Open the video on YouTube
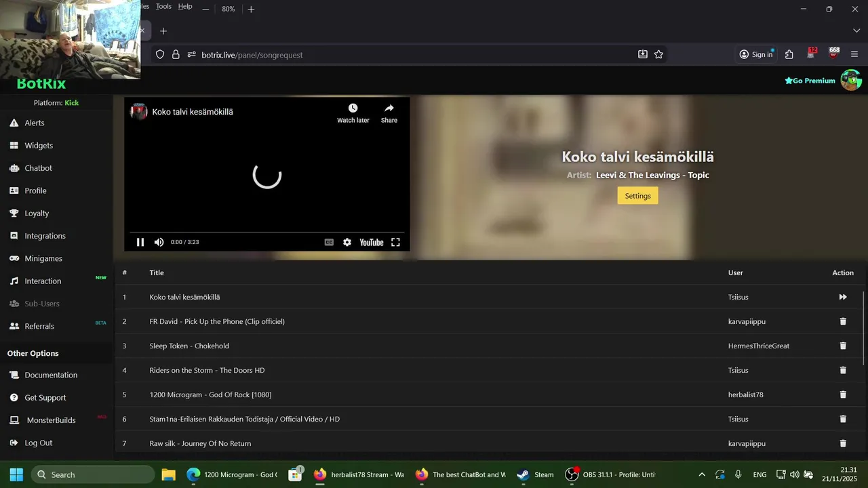 click(371, 242)
